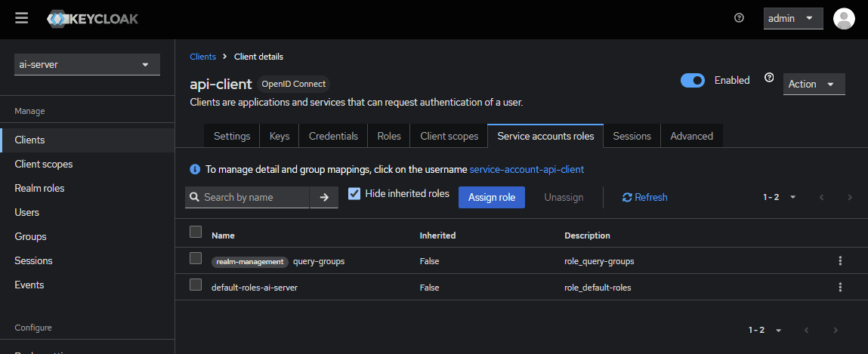
Task: Click the role_query-groups description cell
Action: click(600, 261)
